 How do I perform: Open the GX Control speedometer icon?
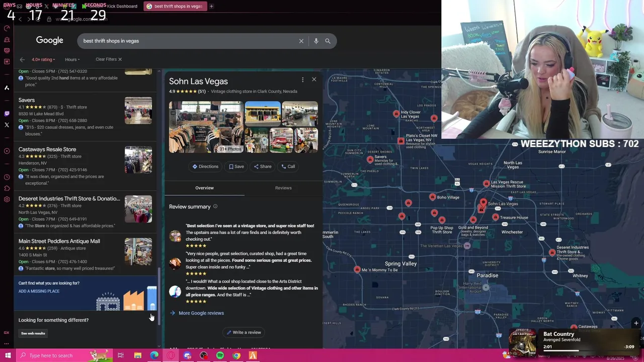tap(7, 28)
